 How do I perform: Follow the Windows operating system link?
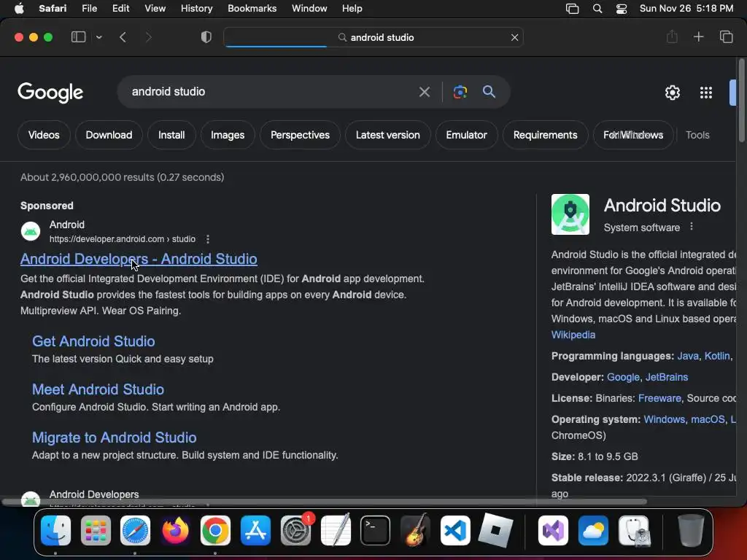coord(664,419)
